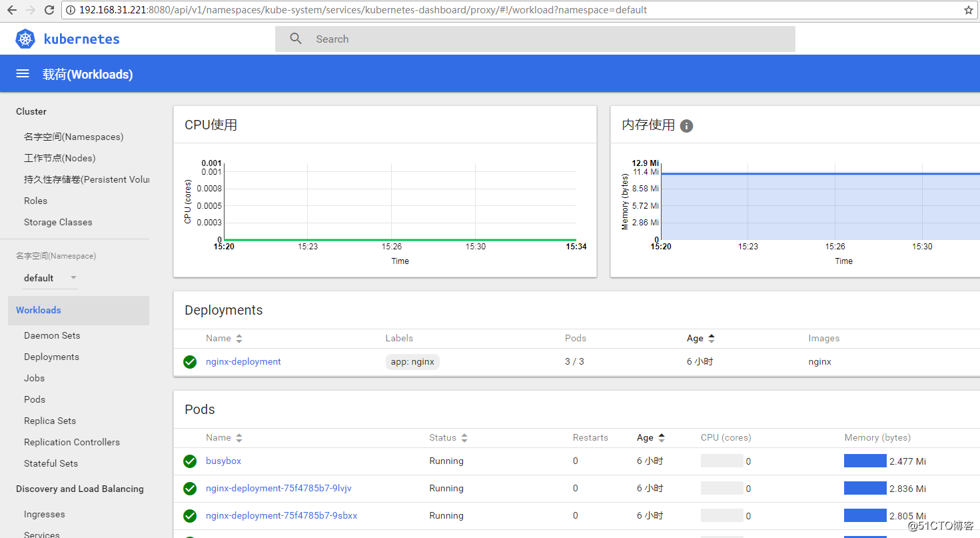Go back with browser back arrow

12,10
